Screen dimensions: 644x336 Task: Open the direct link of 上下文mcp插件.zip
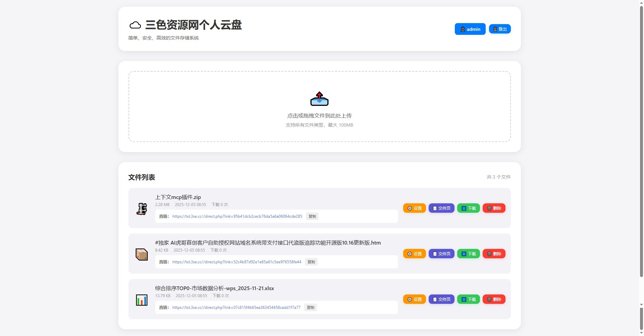click(237, 216)
